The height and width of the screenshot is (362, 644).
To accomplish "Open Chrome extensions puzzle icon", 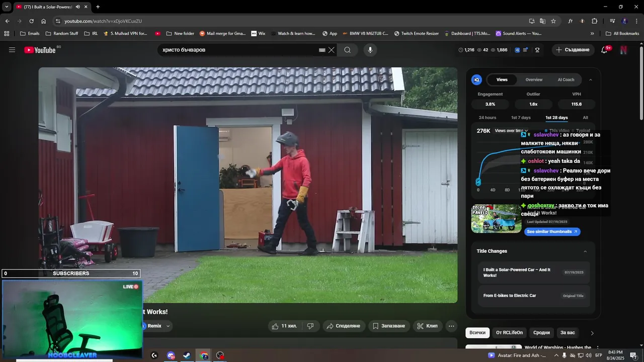I will click(x=594, y=21).
